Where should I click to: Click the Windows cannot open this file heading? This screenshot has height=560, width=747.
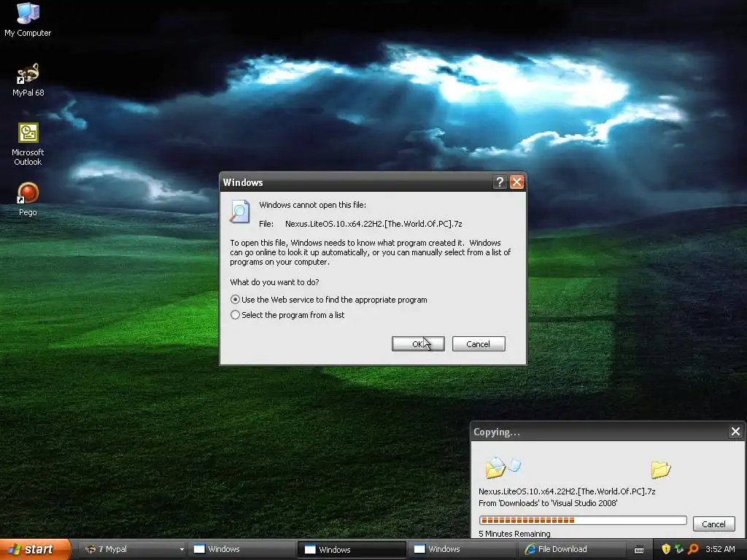tap(312, 205)
